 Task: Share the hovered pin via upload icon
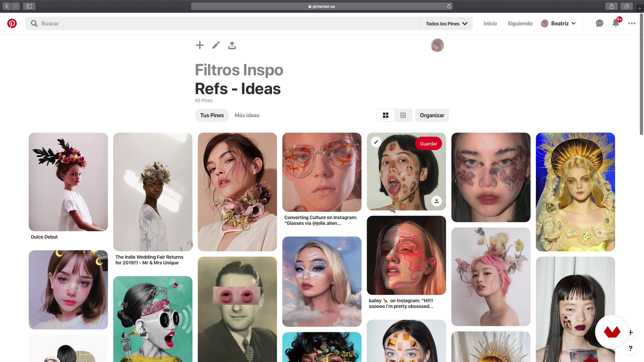437,201
